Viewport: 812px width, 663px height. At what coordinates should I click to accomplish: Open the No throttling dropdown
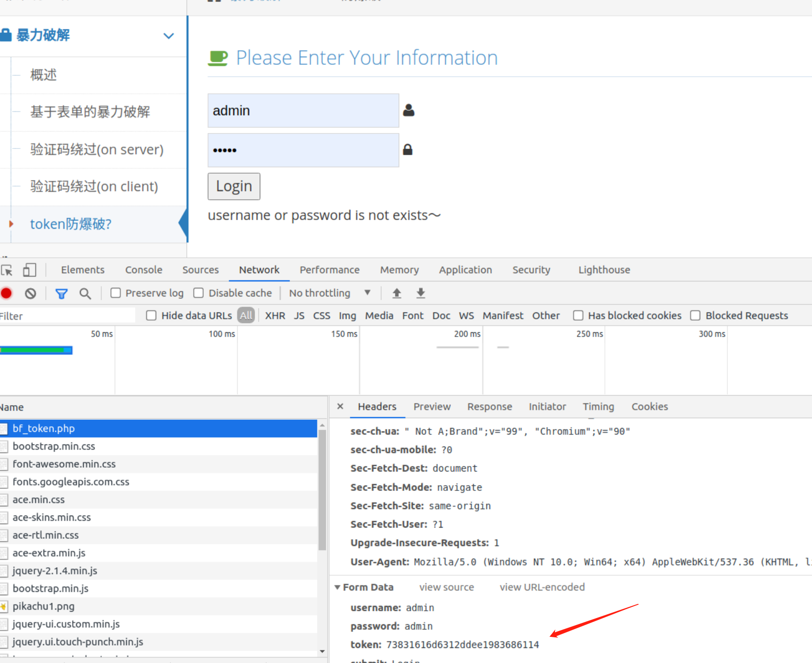(330, 293)
